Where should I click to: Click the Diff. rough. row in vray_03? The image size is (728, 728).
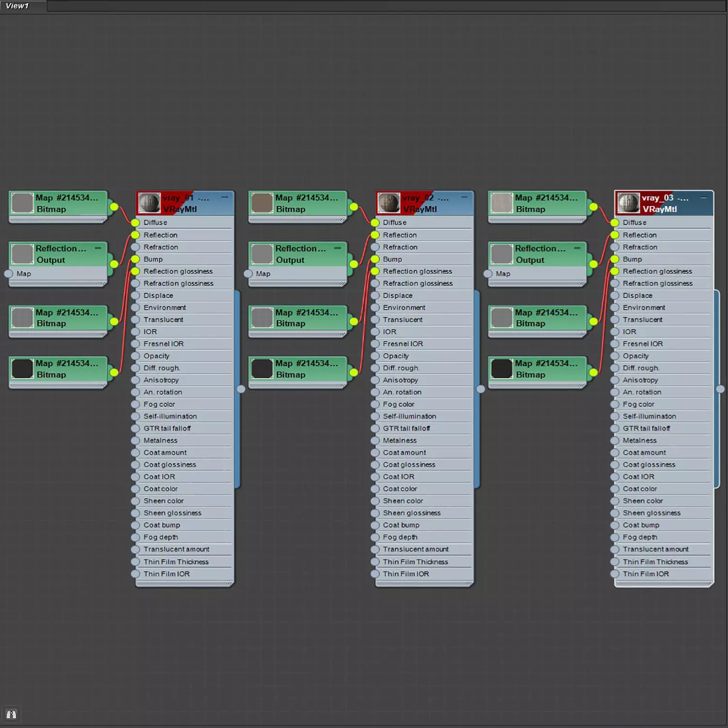(x=663, y=368)
